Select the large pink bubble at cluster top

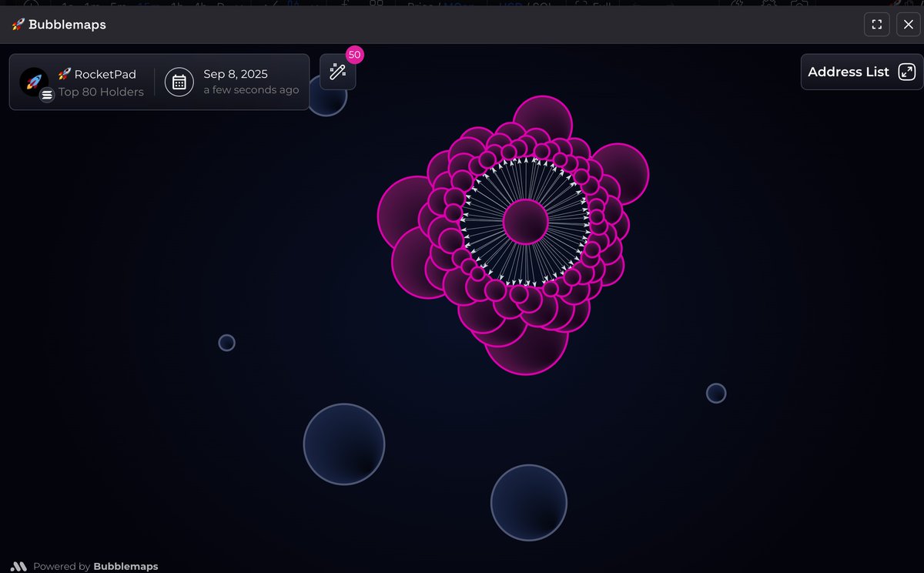543,117
